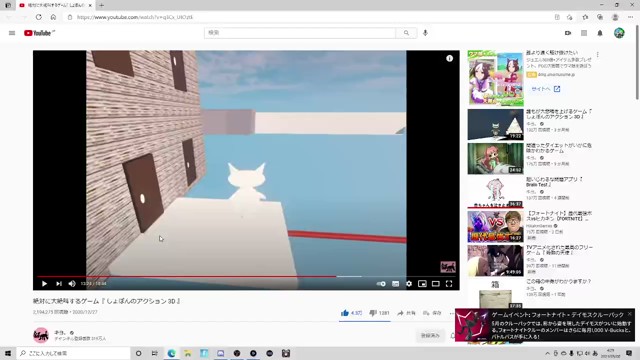Click the YouTube search magnifier button
Image resolution: width=640 pixels, height=360 pixels.
406,33
